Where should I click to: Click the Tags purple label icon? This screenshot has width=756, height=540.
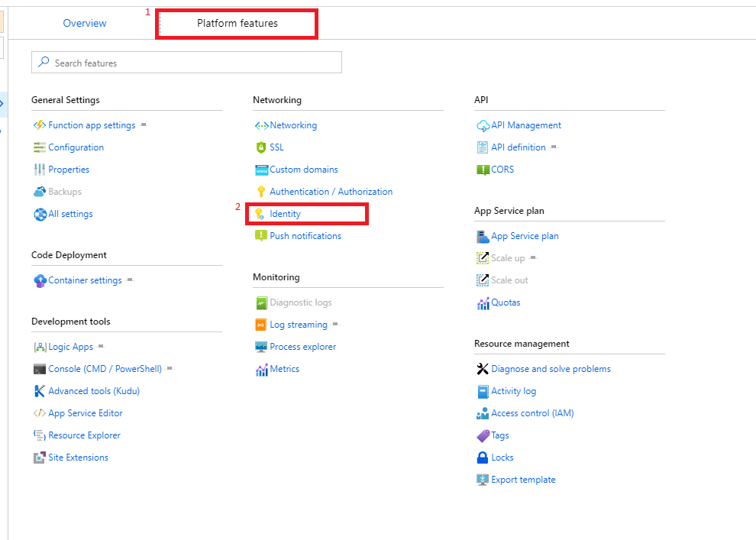pos(483,435)
